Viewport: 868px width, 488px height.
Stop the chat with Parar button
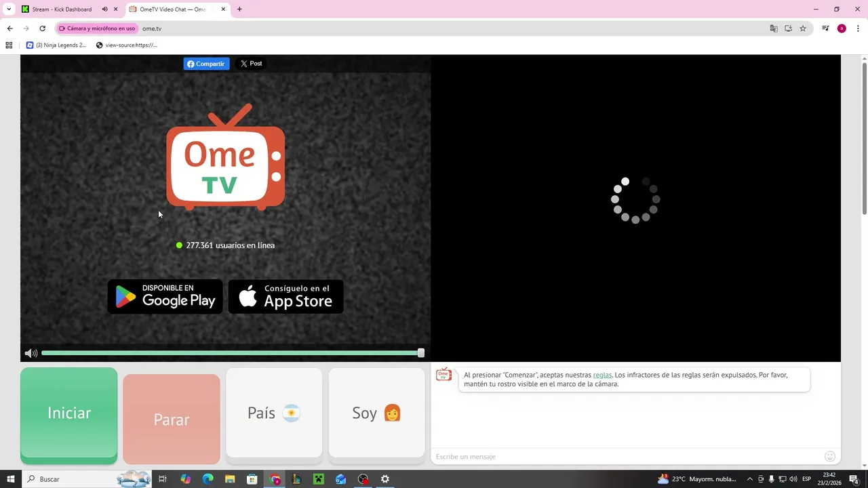(172, 419)
